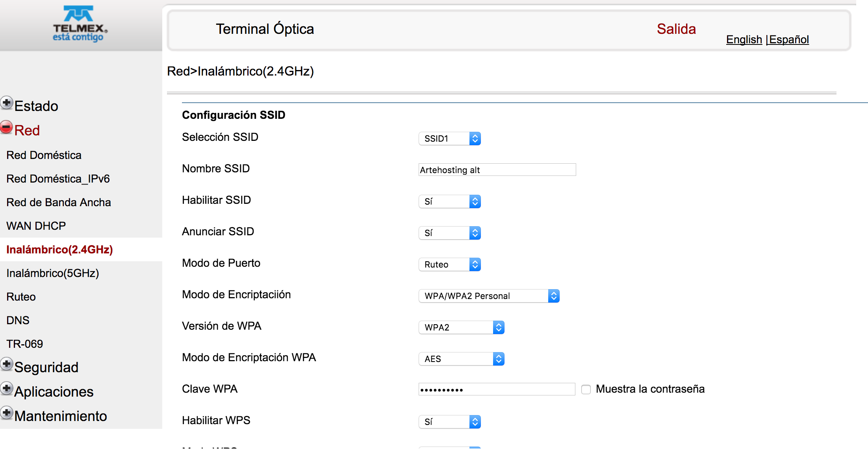This screenshot has height=469, width=868.
Task: Collapse the Red section minus icon
Action: pyautogui.click(x=7, y=127)
